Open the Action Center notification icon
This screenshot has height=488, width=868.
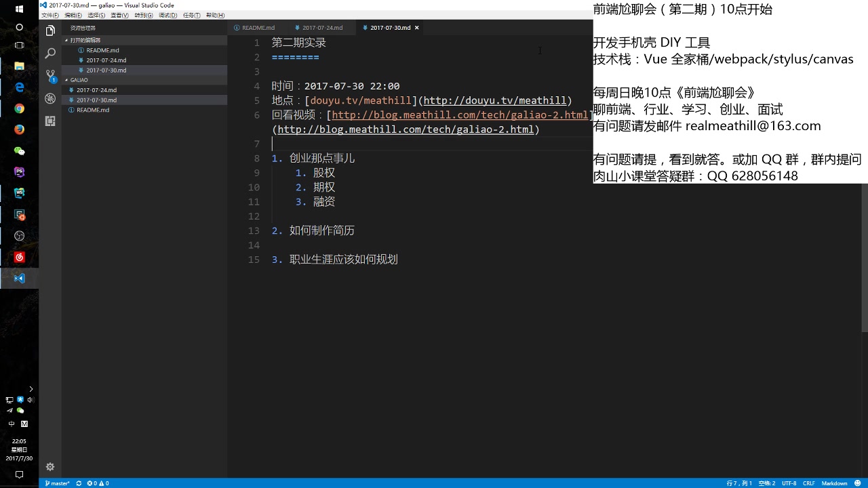[19, 474]
